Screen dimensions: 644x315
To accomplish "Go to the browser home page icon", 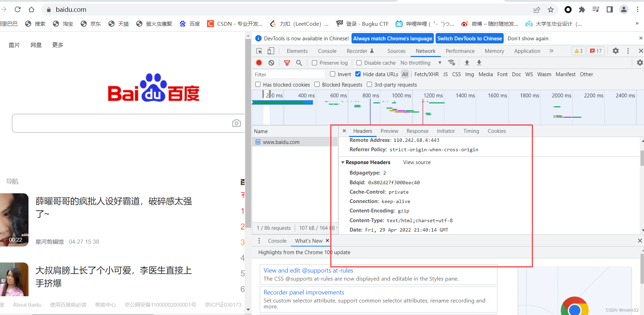I will tap(31, 9).
